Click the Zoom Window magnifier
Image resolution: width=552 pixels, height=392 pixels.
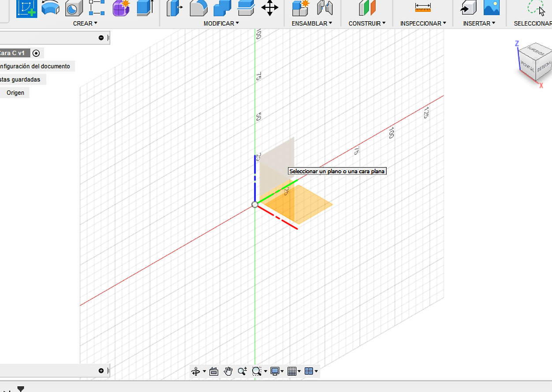coord(257,371)
